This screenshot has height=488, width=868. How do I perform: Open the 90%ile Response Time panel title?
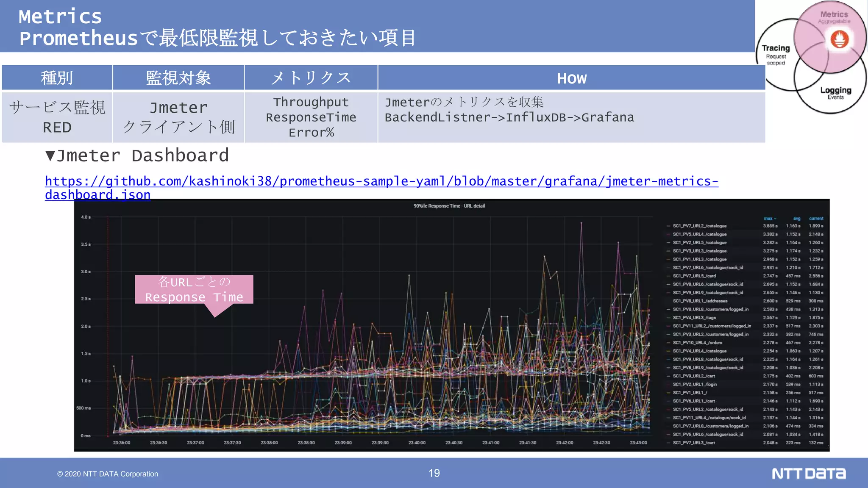tap(449, 206)
